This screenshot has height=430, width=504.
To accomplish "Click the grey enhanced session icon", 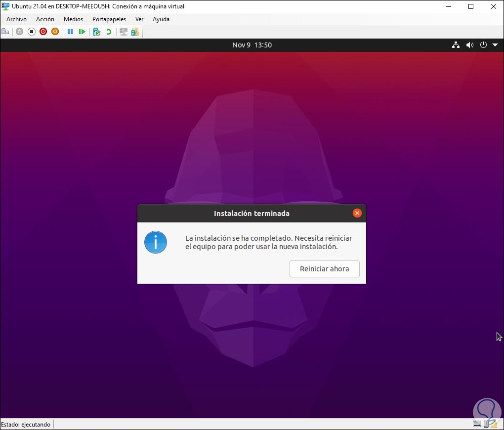I will point(124,32).
